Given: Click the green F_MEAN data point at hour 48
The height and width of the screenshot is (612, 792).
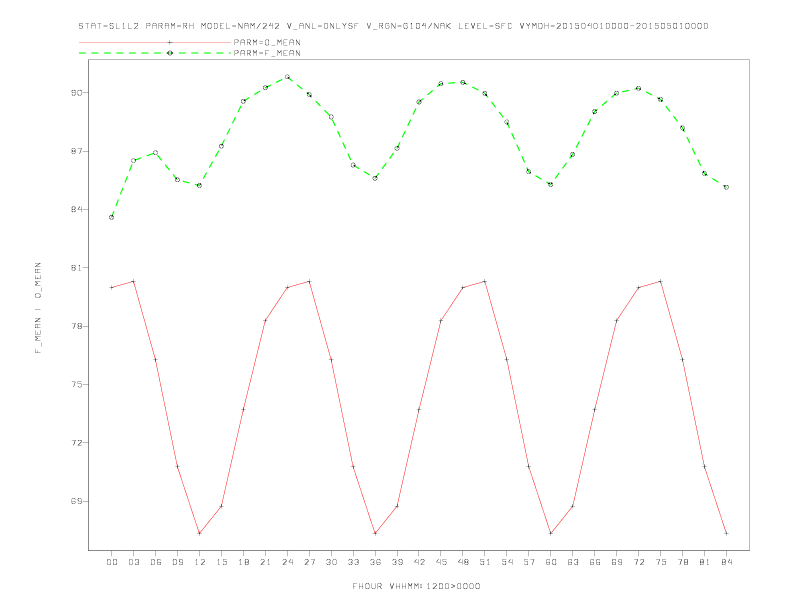Looking at the screenshot, I should [463, 82].
